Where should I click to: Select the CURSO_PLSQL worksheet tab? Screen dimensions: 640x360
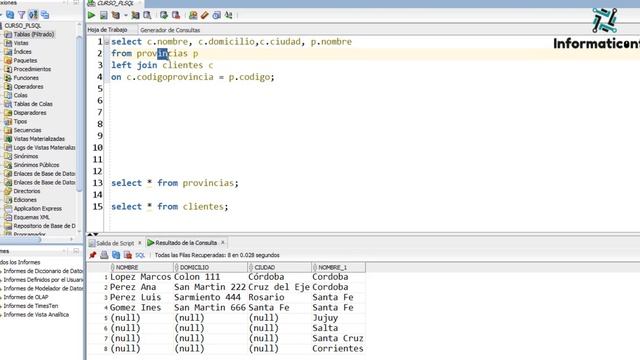click(115, 3)
